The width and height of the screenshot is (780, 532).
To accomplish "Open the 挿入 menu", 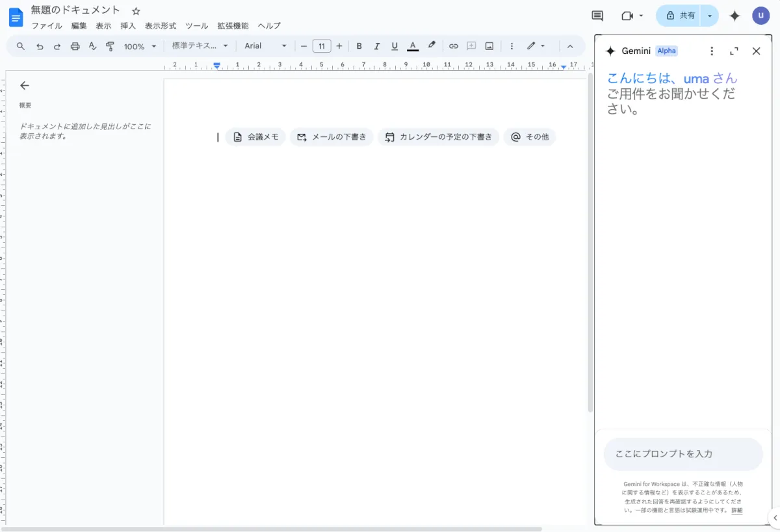I will [128, 26].
